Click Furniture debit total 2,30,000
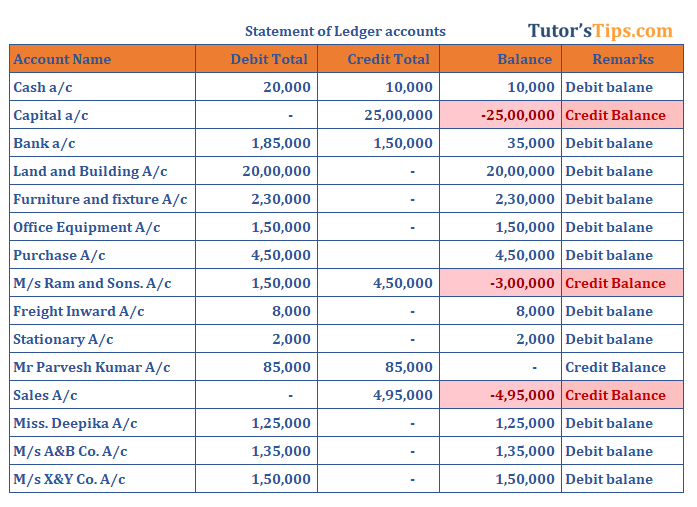 coord(256,199)
